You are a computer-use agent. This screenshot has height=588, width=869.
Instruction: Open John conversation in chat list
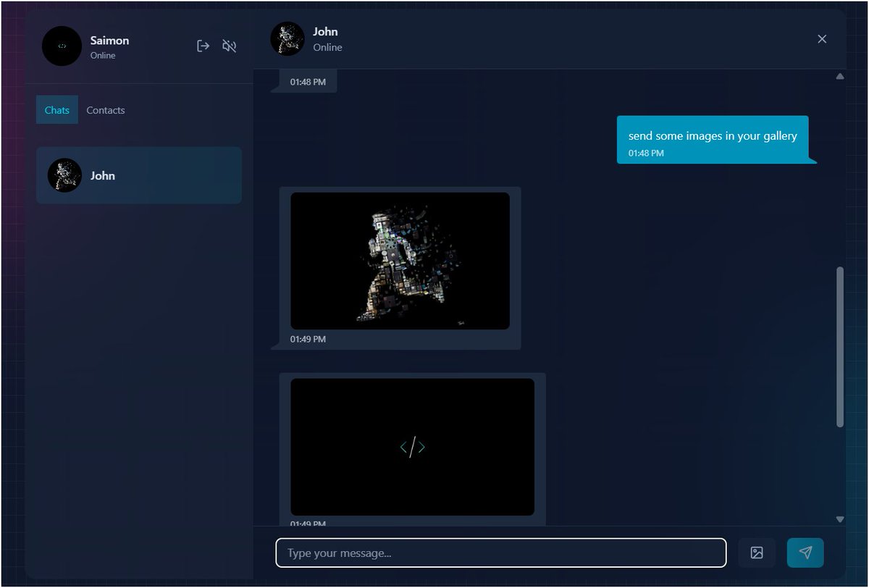click(x=139, y=175)
